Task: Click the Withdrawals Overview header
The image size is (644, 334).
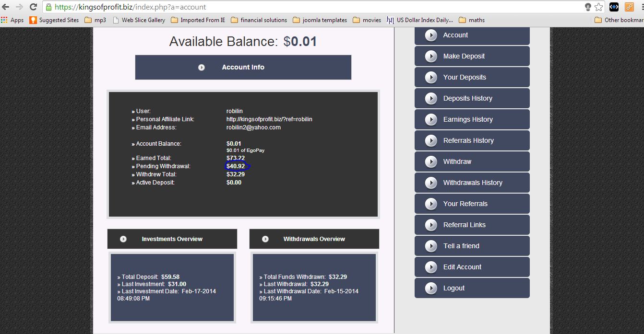Action: point(314,239)
